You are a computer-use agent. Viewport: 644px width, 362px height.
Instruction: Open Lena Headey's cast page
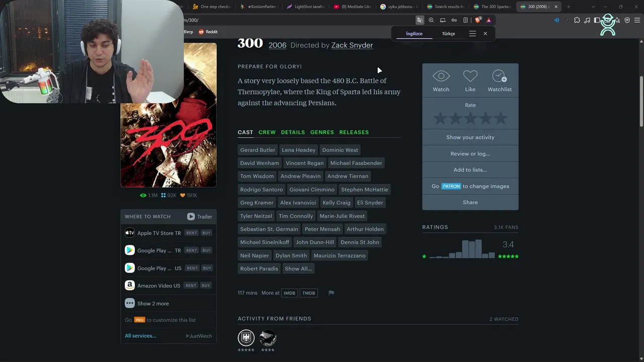point(298,150)
